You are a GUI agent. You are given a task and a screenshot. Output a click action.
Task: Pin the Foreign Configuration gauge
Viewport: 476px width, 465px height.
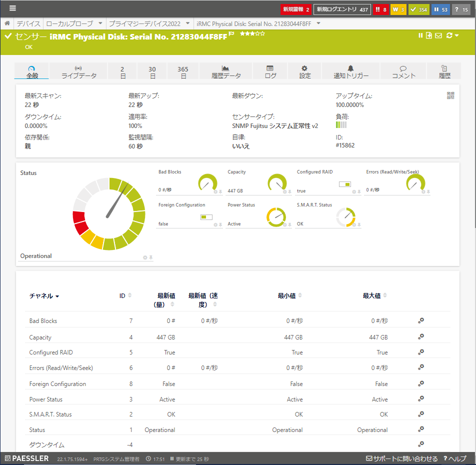tap(220, 225)
